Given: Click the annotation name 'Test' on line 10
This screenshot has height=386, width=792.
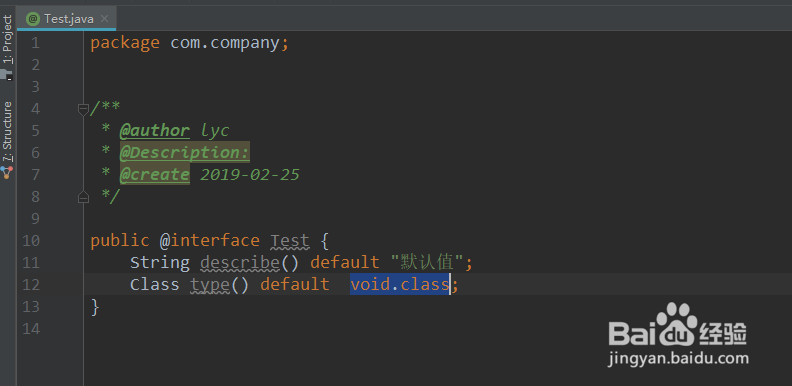Looking at the screenshot, I should click(289, 241).
